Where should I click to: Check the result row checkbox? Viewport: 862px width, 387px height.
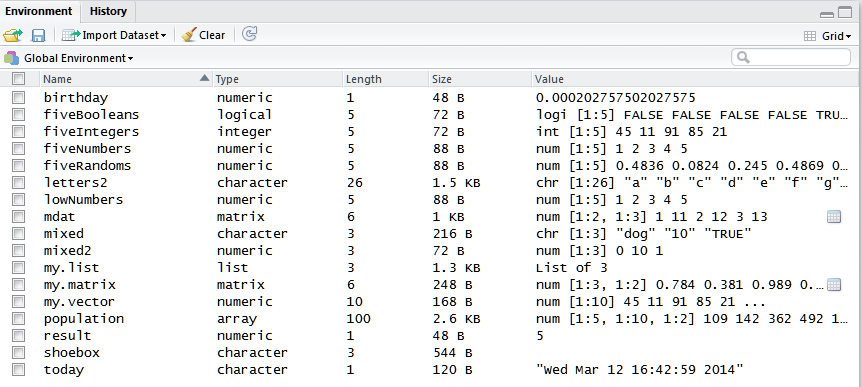(x=18, y=335)
